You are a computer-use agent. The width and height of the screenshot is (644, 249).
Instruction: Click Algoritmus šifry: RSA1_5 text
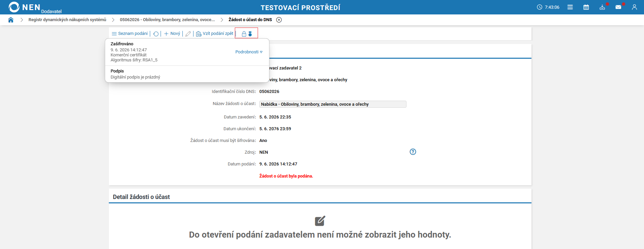(134, 60)
